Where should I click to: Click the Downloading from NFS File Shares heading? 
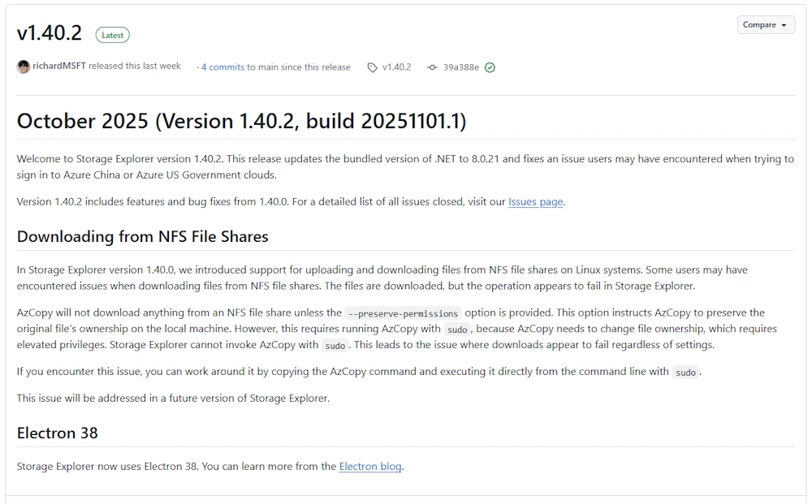click(142, 236)
